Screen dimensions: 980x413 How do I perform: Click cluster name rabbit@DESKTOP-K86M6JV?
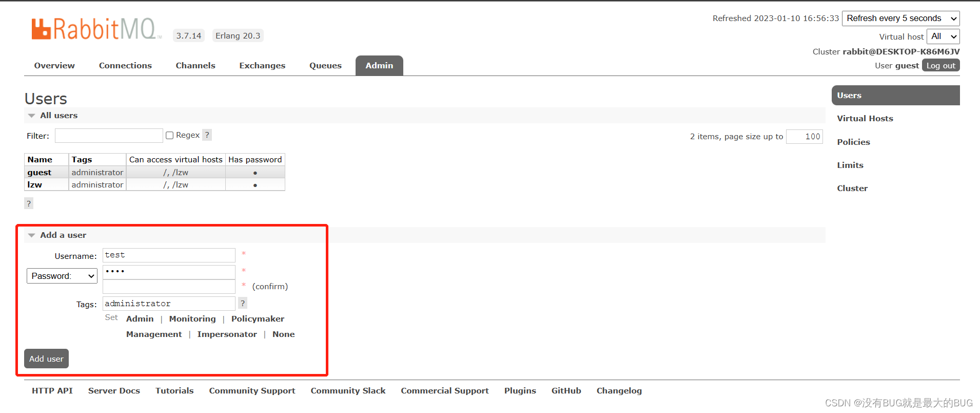[901, 52]
